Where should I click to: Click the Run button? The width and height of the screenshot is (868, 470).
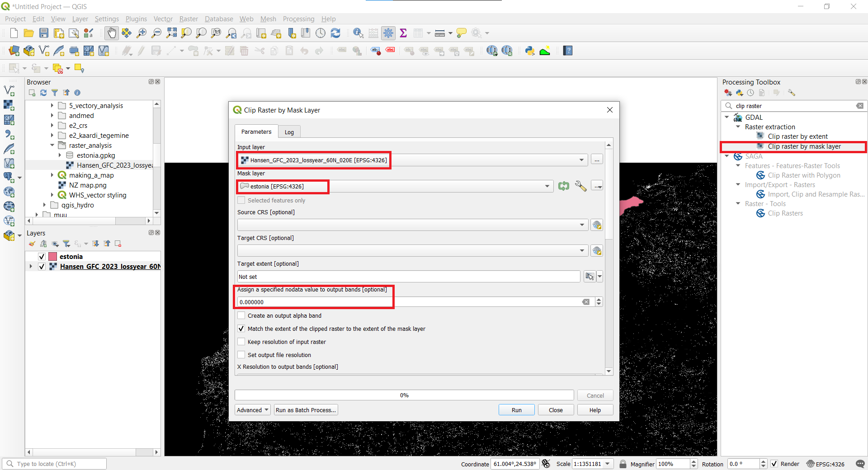pyautogui.click(x=516, y=410)
